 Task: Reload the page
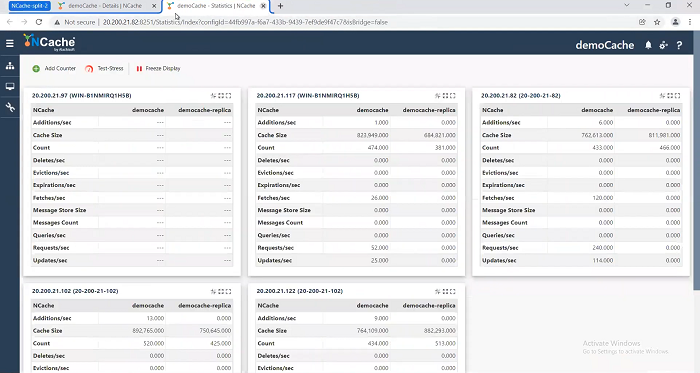(39, 22)
